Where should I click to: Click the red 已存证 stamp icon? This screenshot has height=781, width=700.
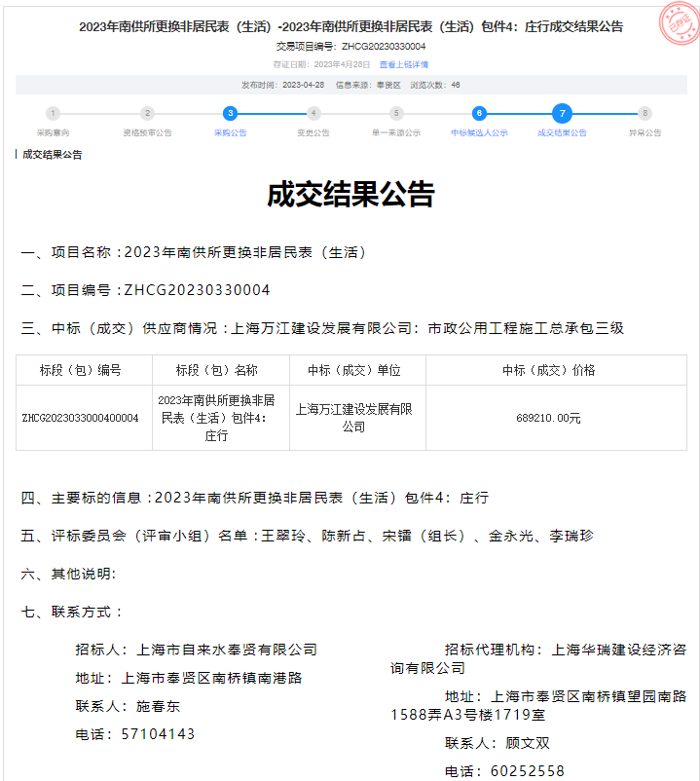coord(678,23)
